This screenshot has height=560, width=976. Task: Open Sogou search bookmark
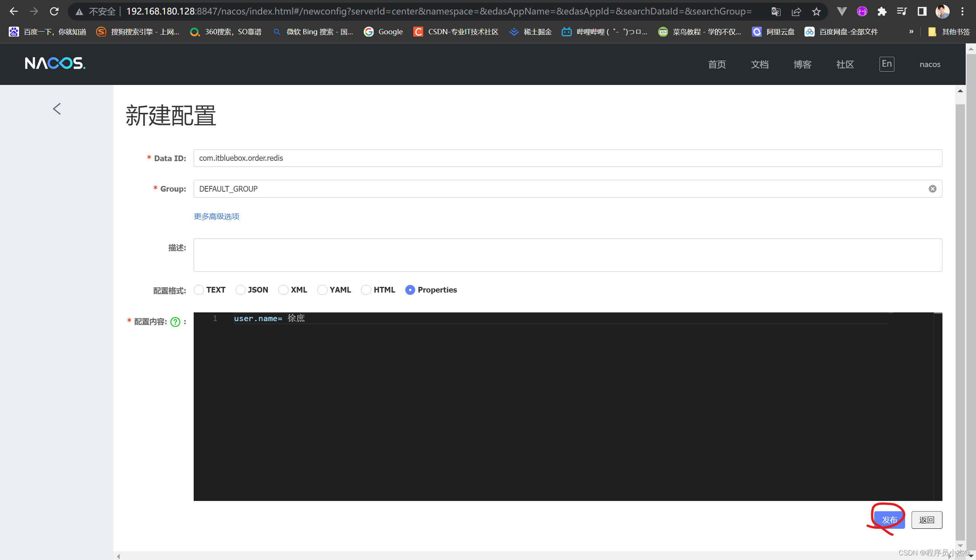click(138, 32)
